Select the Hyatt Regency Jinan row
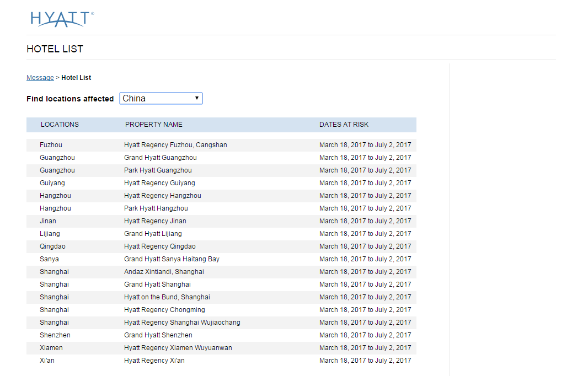588x376 pixels. click(155, 221)
